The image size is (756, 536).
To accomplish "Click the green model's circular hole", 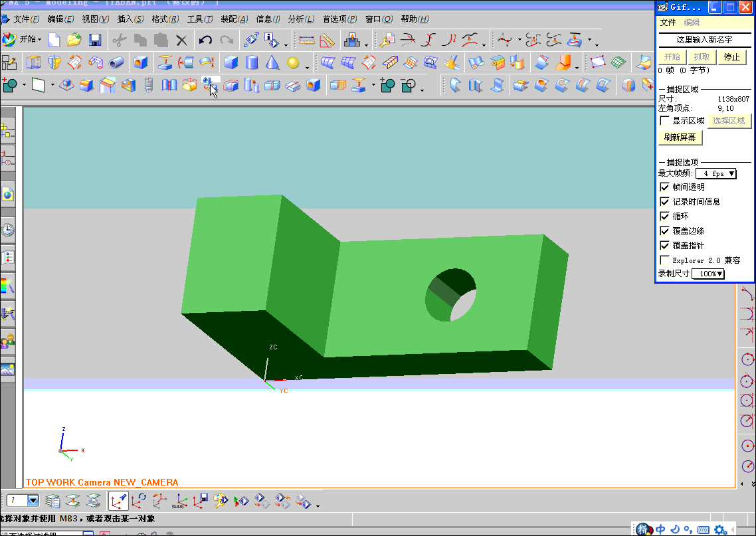I will [x=451, y=295].
